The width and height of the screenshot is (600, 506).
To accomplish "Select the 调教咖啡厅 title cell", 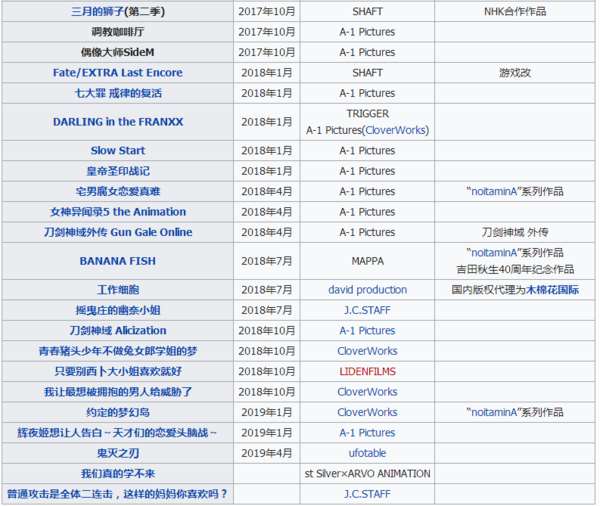I will 117,32.
